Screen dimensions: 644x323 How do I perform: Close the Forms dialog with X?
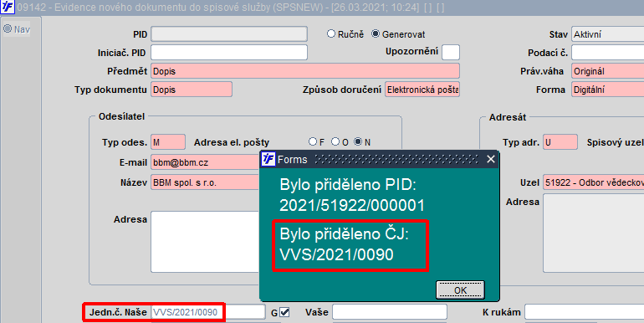490,159
